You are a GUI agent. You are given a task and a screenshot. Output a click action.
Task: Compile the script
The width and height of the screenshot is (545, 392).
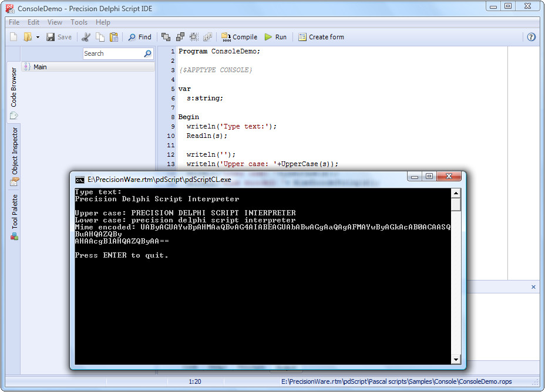[239, 37]
